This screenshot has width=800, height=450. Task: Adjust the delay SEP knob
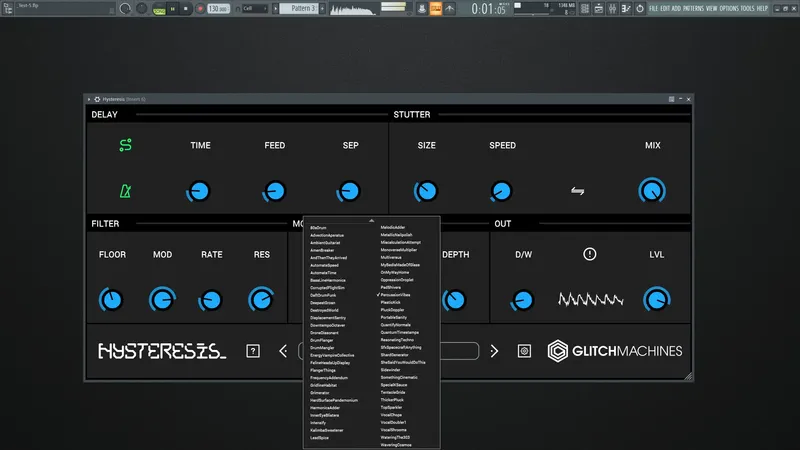[349, 191]
